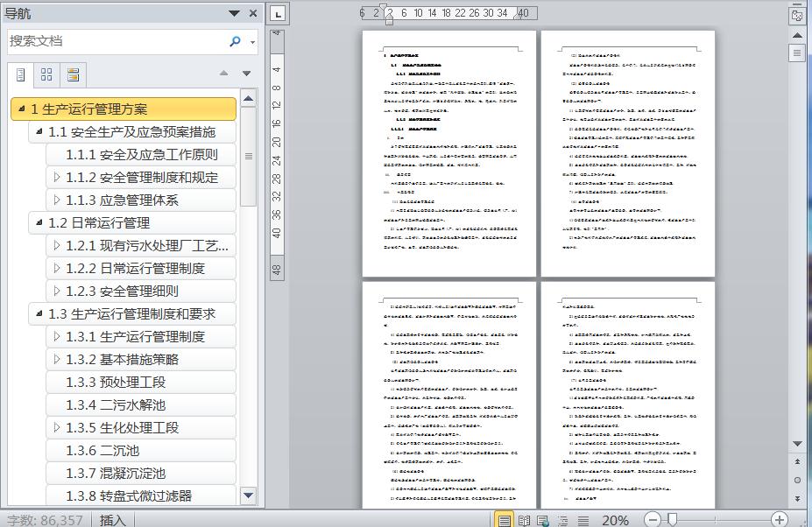The image size is (812, 527).
Task: Click the search document input field
Action: click(117, 41)
